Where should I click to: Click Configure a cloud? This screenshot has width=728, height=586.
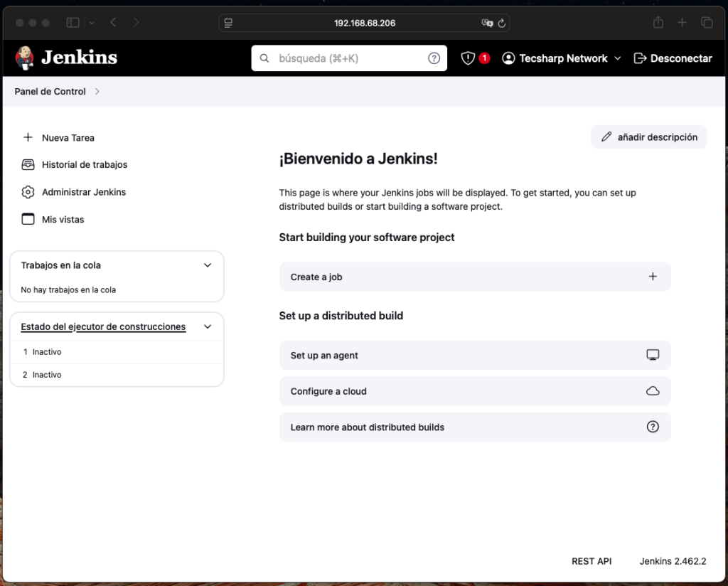(x=474, y=391)
